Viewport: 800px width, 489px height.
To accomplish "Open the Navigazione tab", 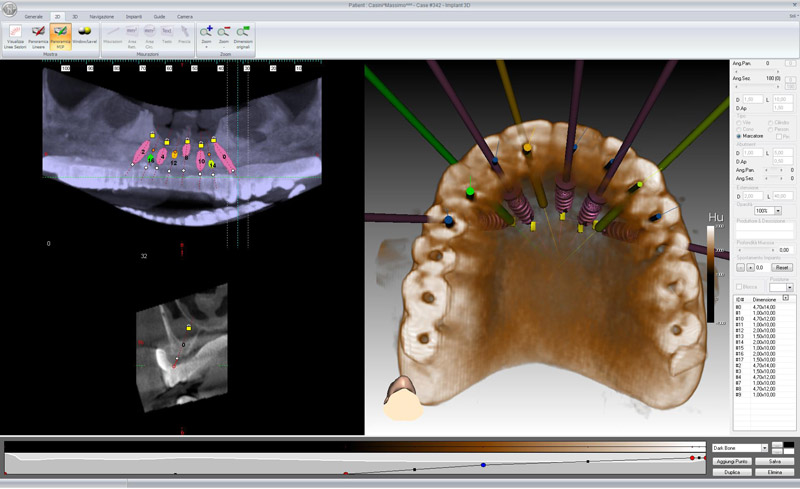I will 101,17.
